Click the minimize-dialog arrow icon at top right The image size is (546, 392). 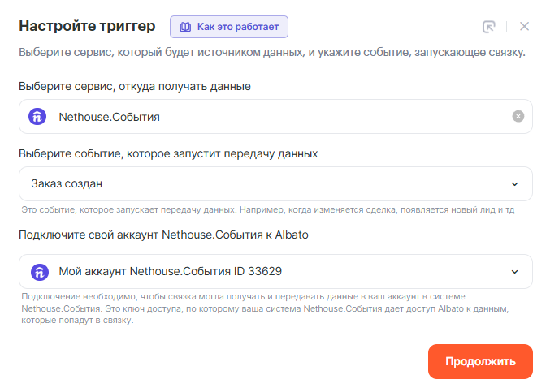tap(488, 26)
